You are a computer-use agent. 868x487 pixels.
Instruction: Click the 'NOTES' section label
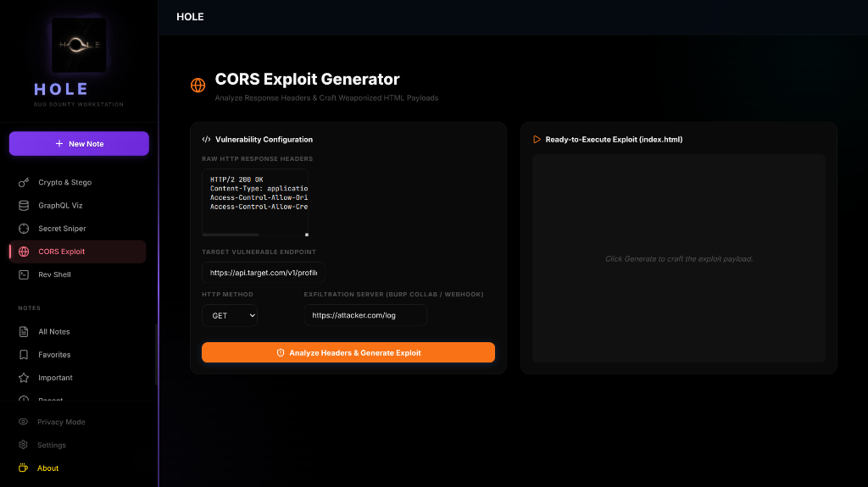(x=30, y=308)
